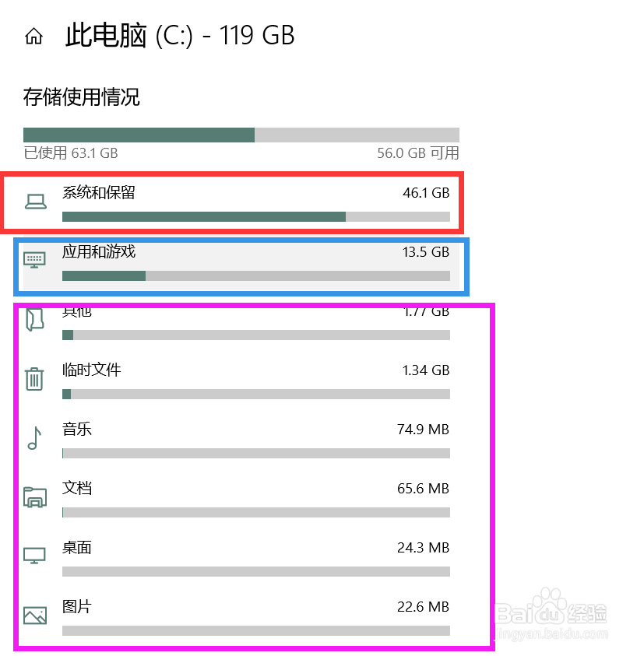Click the 13.5 GB size value
The image size is (644, 656).
pos(426,252)
